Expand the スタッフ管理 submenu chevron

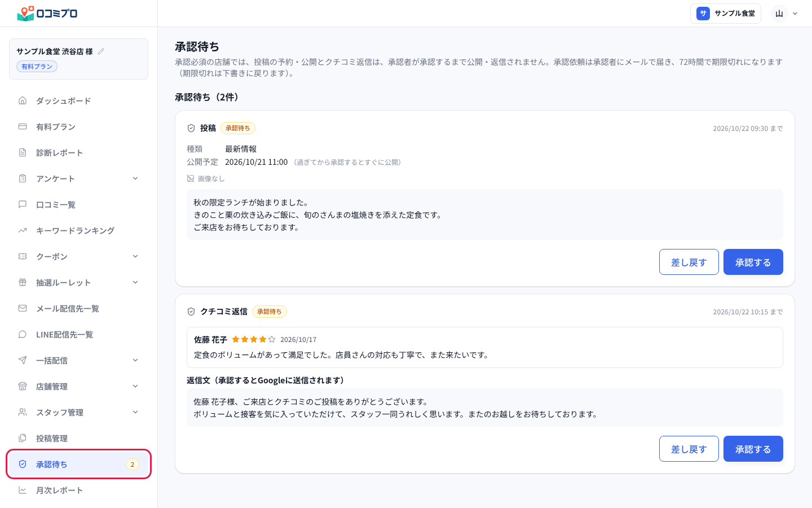pos(135,412)
